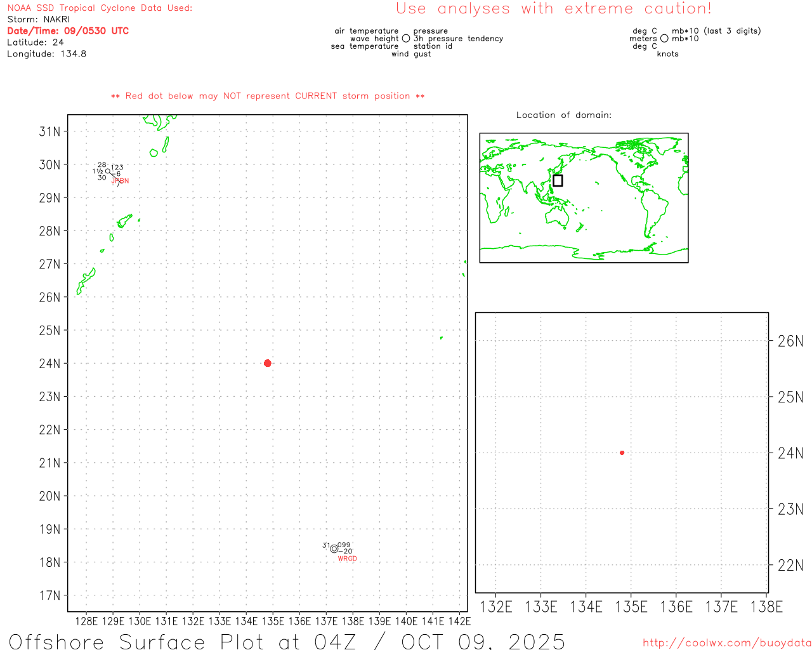Click the Date/Time 09/0530 UTC text

tap(68, 31)
